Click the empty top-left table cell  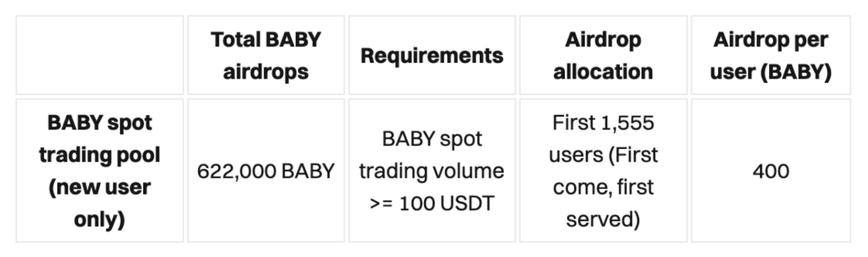pos(100,56)
